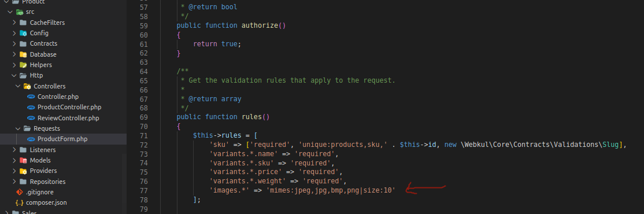644x214 pixels.
Task: Click the Helpers folder icon
Action: click(23, 65)
